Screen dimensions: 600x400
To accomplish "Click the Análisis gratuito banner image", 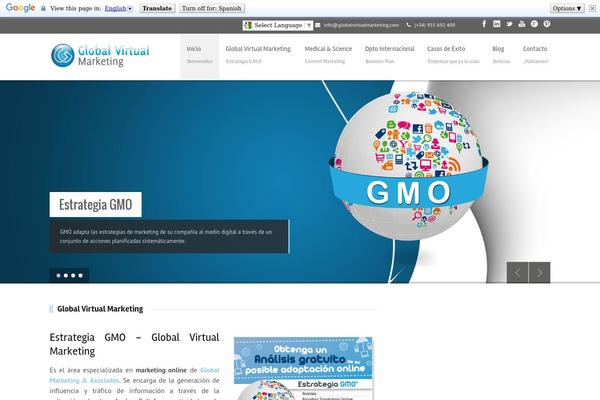I will (x=303, y=368).
